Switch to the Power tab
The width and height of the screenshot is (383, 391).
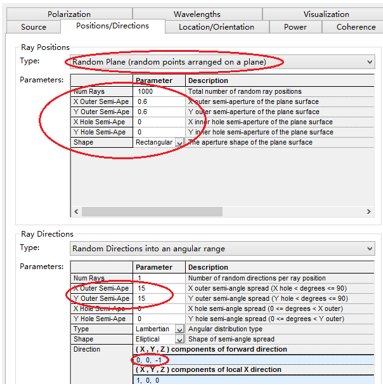coord(295,27)
